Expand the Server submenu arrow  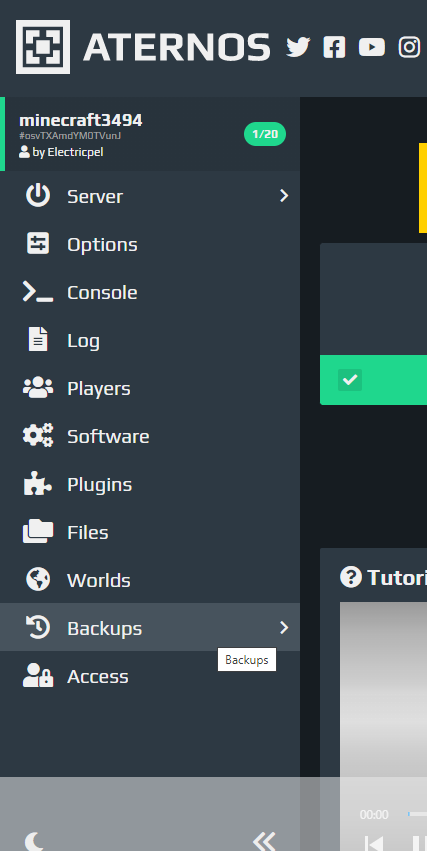(x=284, y=196)
